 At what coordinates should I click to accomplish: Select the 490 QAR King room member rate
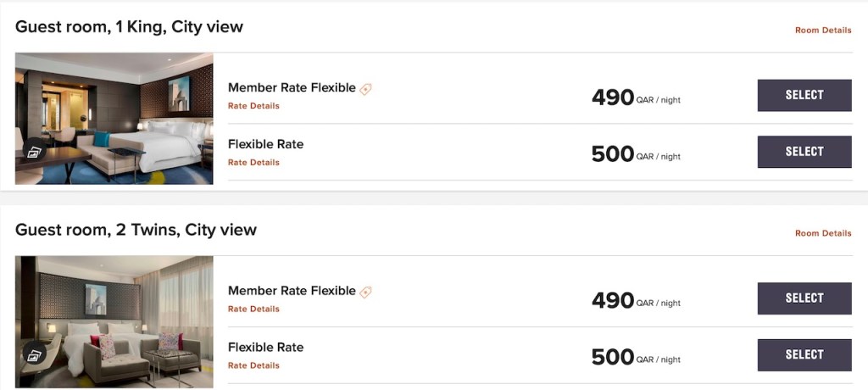point(804,95)
